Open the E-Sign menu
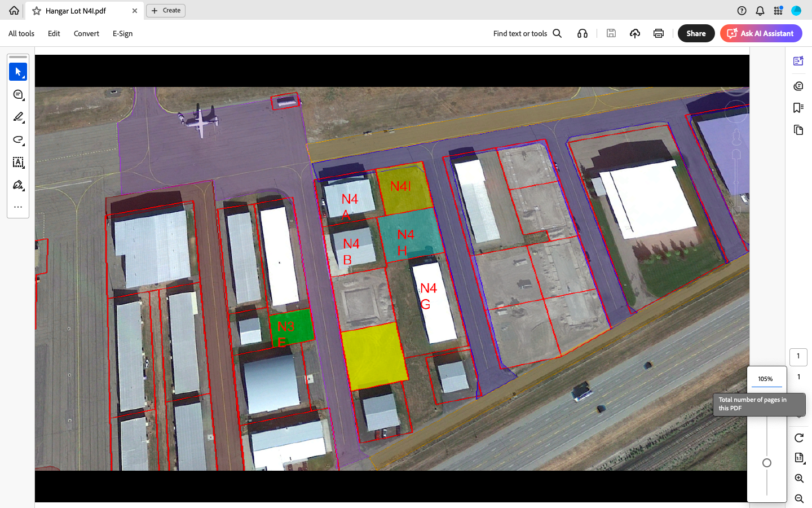The image size is (812, 508). pos(122,33)
